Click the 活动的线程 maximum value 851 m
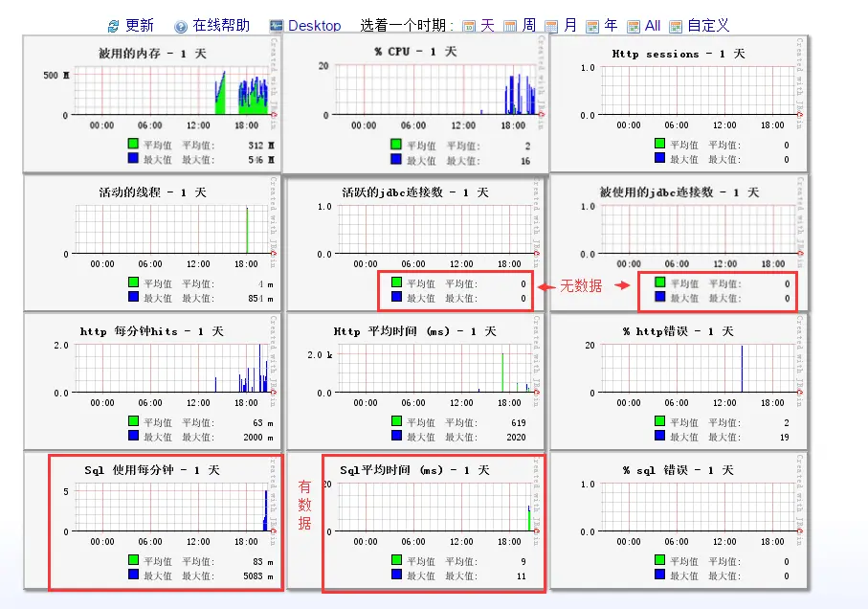This screenshot has height=609, width=868. 260,299
